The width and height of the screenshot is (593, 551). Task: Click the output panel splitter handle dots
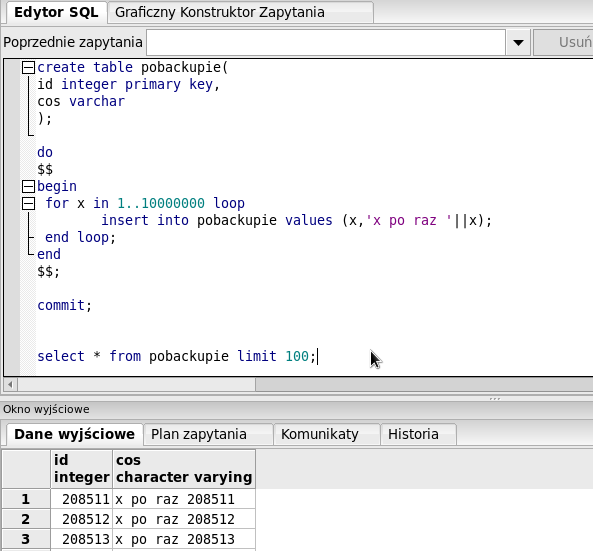tap(495, 399)
